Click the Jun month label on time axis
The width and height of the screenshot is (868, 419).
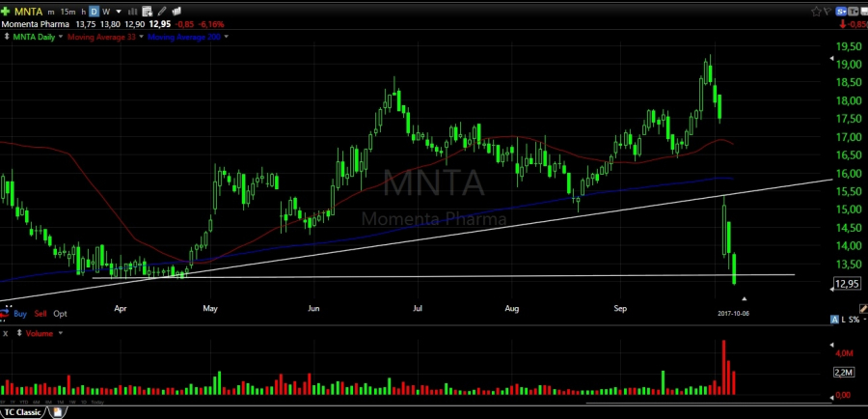coord(313,308)
